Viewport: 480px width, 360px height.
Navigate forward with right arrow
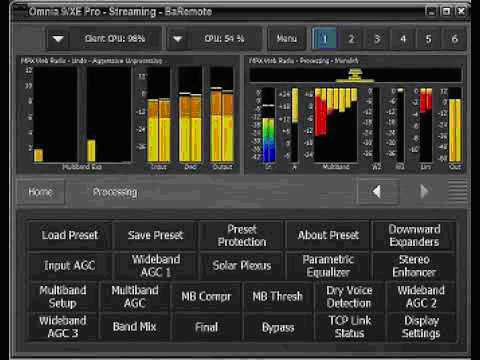(423, 192)
